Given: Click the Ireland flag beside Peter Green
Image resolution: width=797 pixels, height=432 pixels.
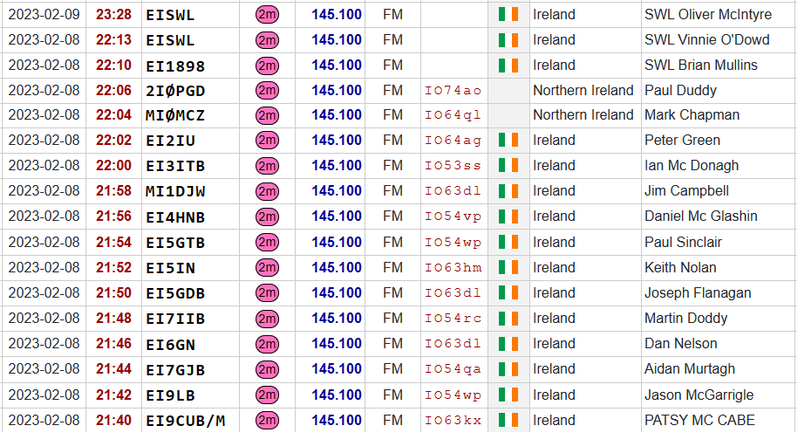Looking at the screenshot, I should (508, 140).
